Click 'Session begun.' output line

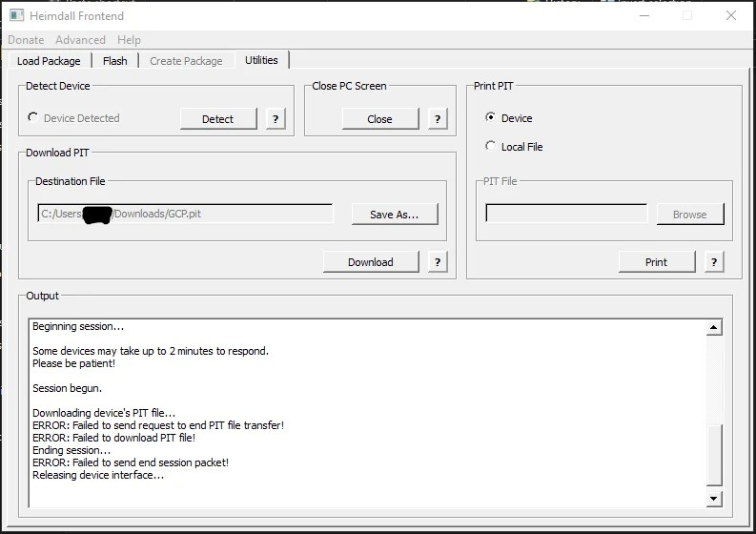pos(67,388)
